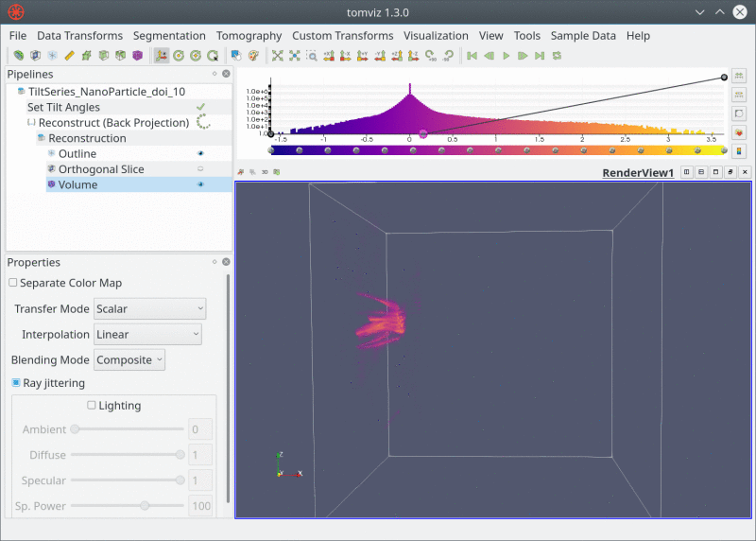Click the Sp. Power slider handle
This screenshot has height=541, width=756.
click(145, 505)
